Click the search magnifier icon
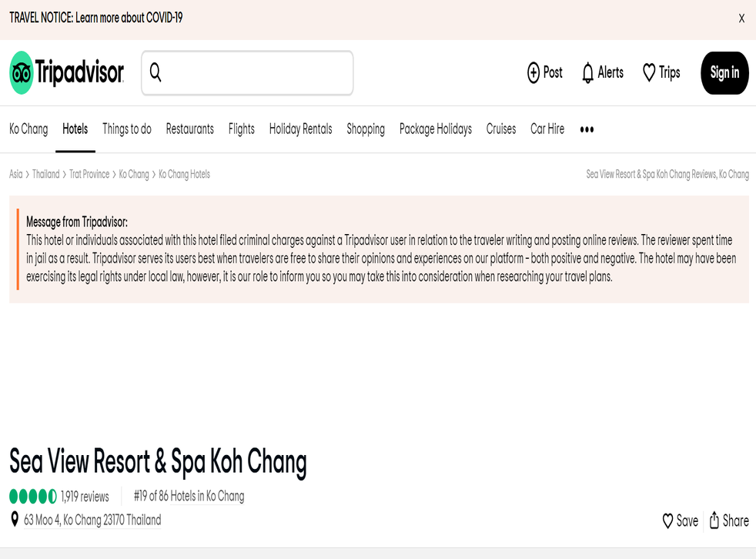This screenshot has width=756, height=559. (x=156, y=72)
